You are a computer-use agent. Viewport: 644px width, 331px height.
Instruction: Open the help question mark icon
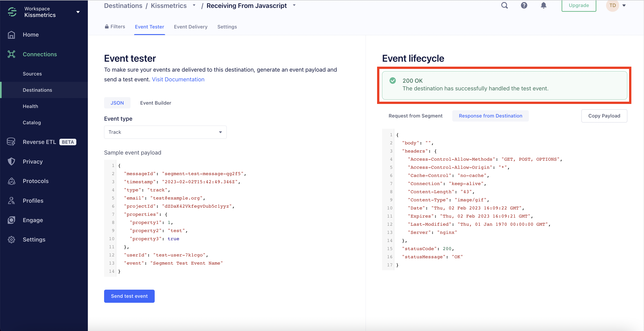(x=524, y=5)
